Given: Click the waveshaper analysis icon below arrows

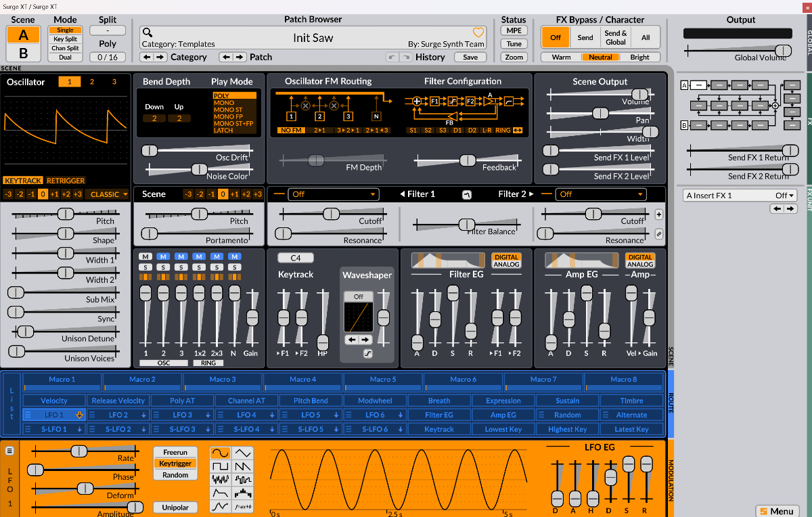Looking at the screenshot, I should 369,353.
